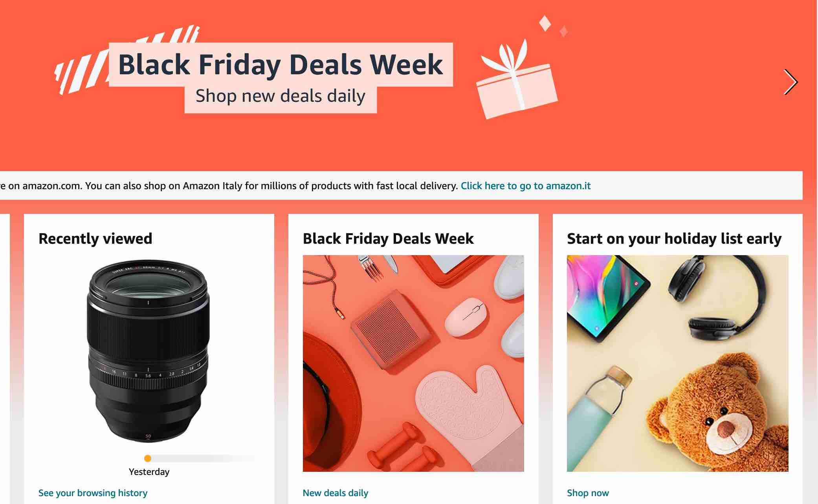Click the 'Black Friday Deals Week' card heading

(x=388, y=239)
